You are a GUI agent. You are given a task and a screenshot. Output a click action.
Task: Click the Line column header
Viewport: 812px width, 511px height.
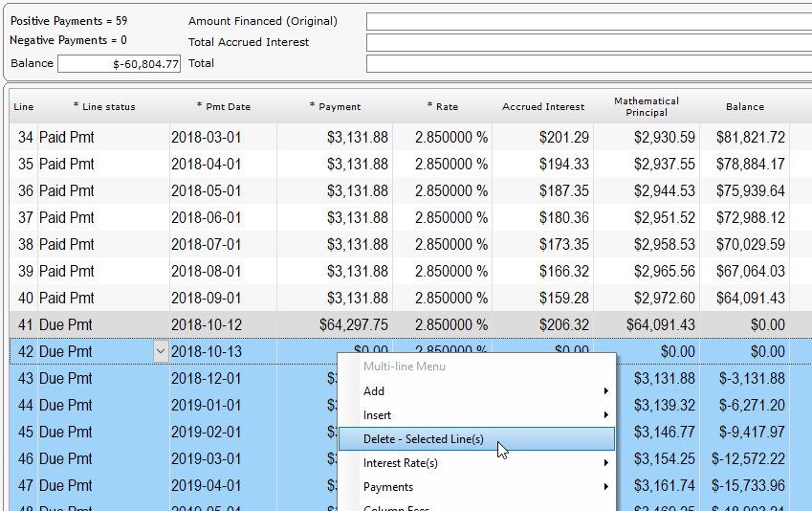click(x=23, y=107)
